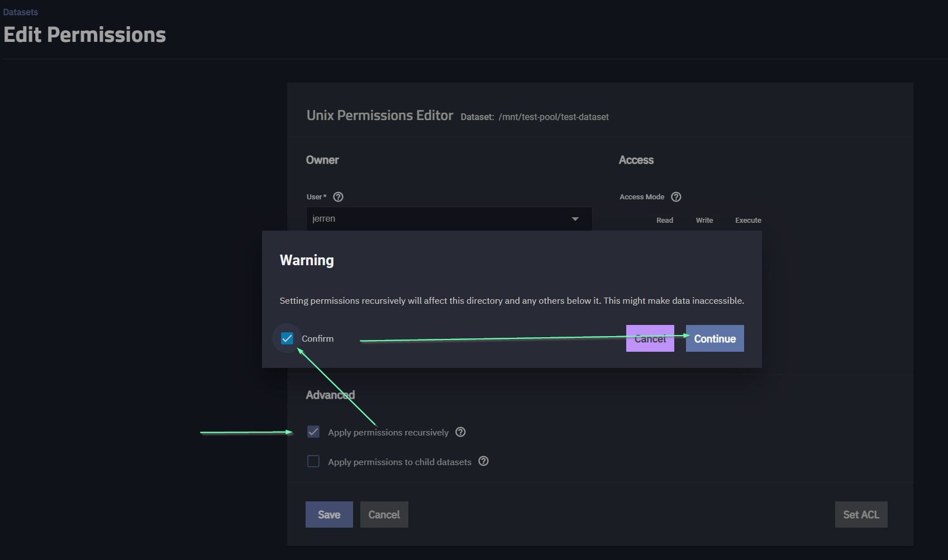Click the Save button
The width and height of the screenshot is (948, 560).
tap(329, 514)
